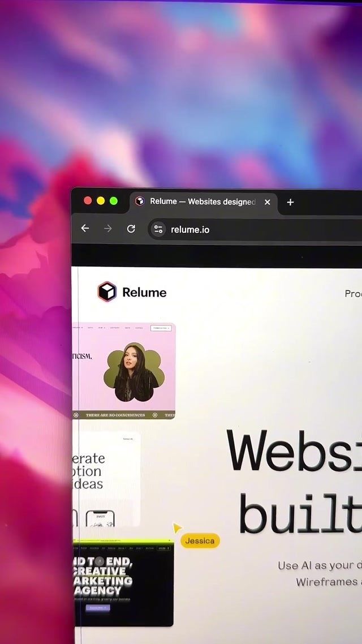Click the Relume favicon in the tab
Image resolution: width=362 pixels, height=644 pixels.
(x=140, y=201)
